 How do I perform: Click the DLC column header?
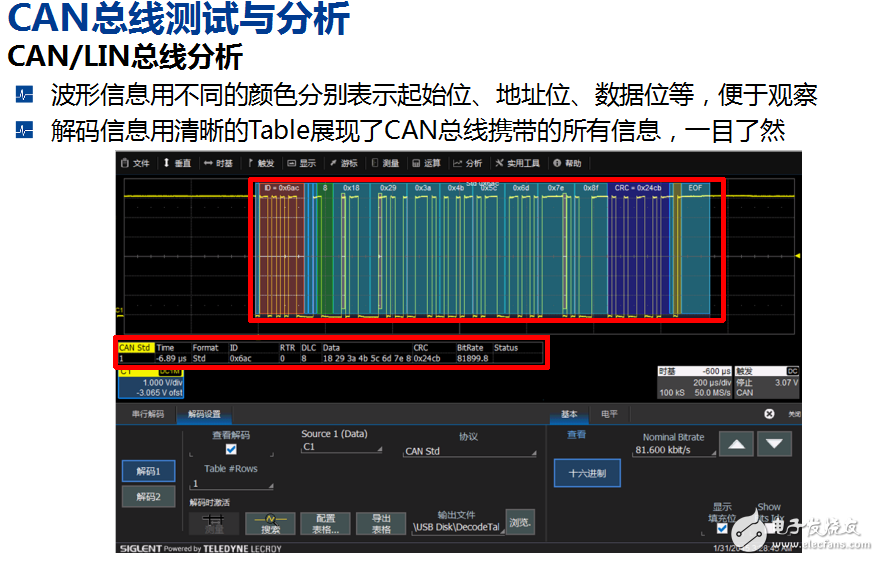tap(309, 348)
